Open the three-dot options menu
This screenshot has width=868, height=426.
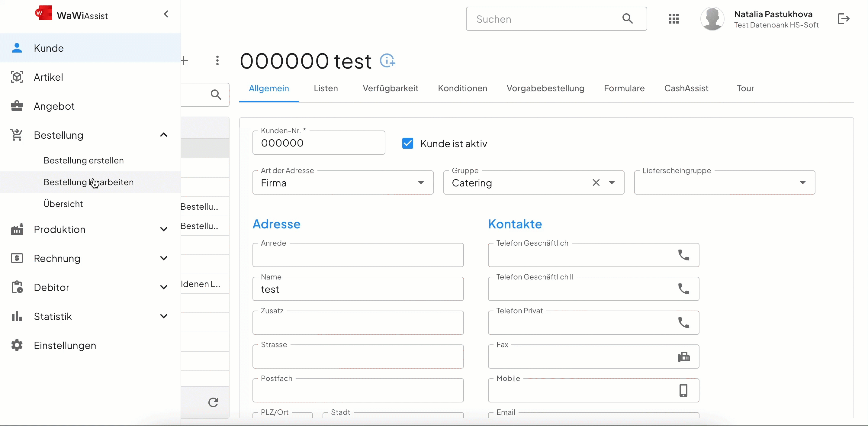tap(217, 61)
